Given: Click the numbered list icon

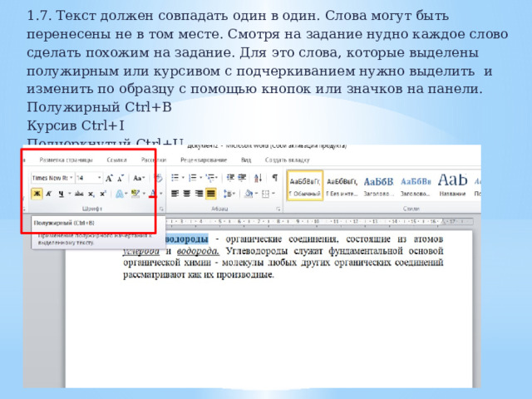Looking at the screenshot, I should point(192,177).
